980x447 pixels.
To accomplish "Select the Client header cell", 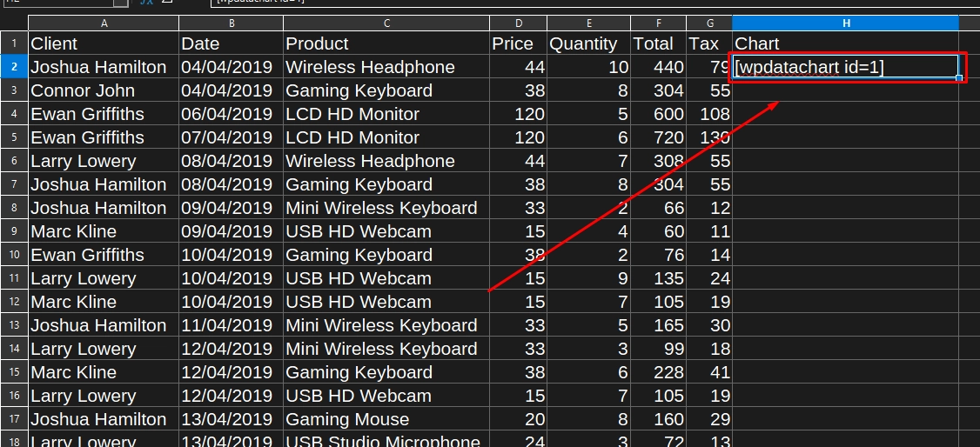I will coord(104,43).
